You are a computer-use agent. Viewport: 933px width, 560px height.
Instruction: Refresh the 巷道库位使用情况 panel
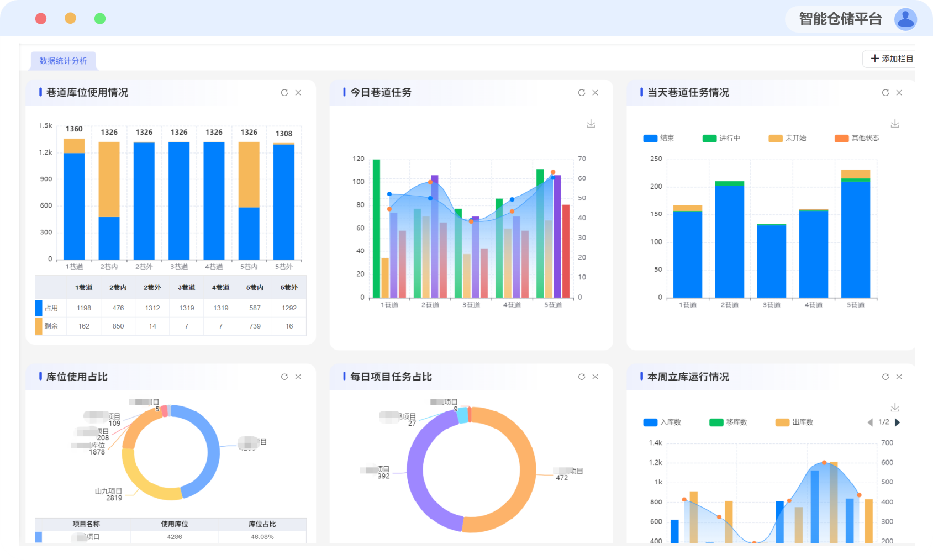[284, 93]
